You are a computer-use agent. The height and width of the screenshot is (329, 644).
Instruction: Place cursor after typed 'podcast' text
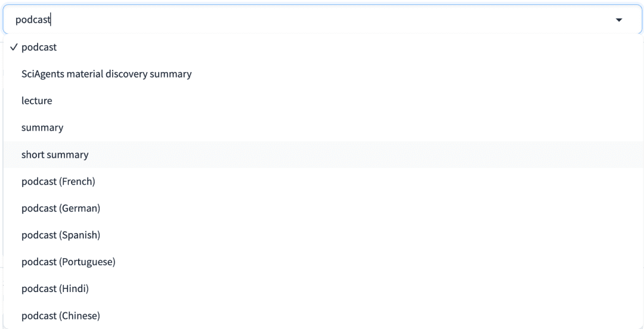click(x=51, y=20)
